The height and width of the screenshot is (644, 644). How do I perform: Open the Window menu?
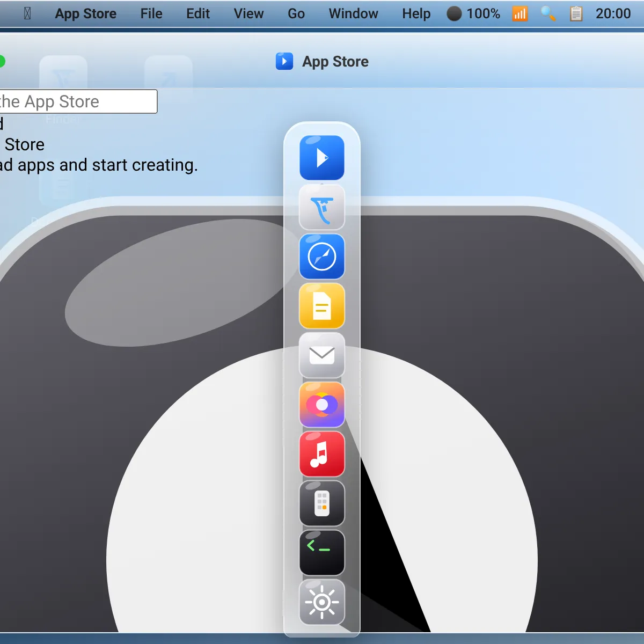point(353,13)
